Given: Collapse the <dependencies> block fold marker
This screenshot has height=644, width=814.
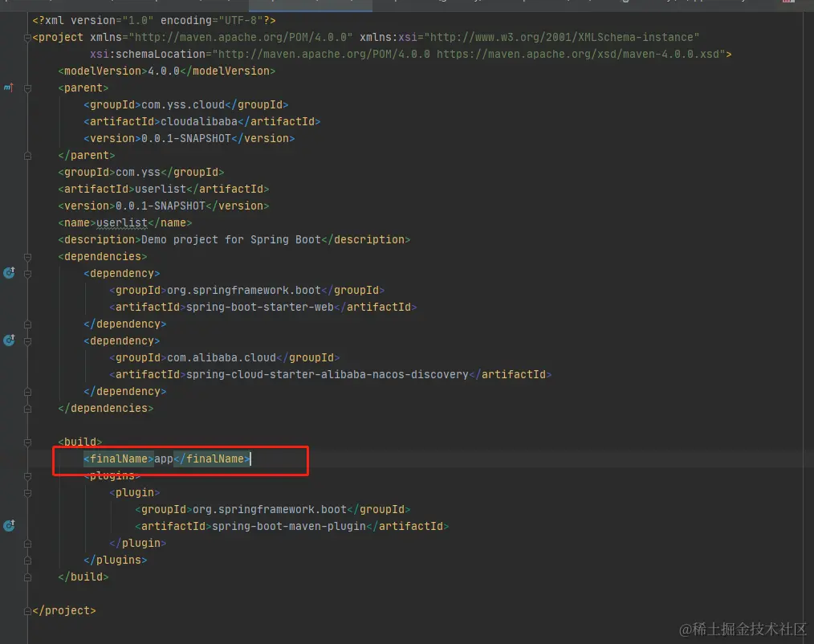Looking at the screenshot, I should 27,257.
